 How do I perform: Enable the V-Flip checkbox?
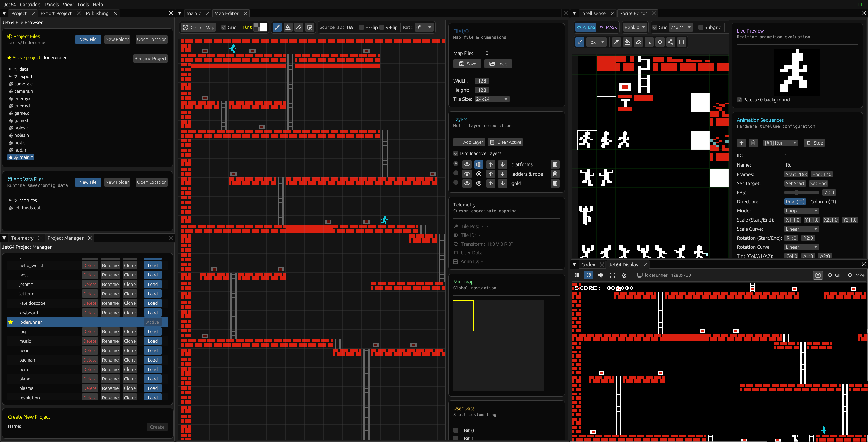[x=382, y=27]
